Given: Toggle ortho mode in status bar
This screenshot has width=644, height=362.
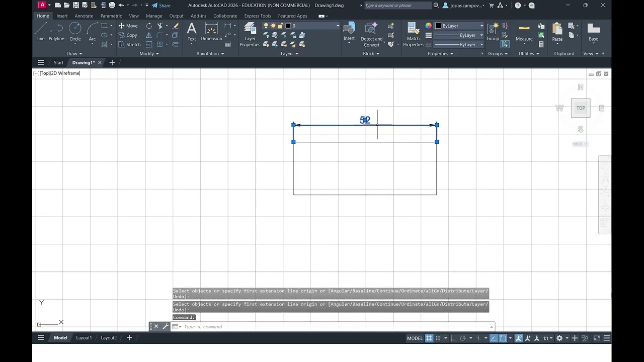Looking at the screenshot, I should (453, 338).
